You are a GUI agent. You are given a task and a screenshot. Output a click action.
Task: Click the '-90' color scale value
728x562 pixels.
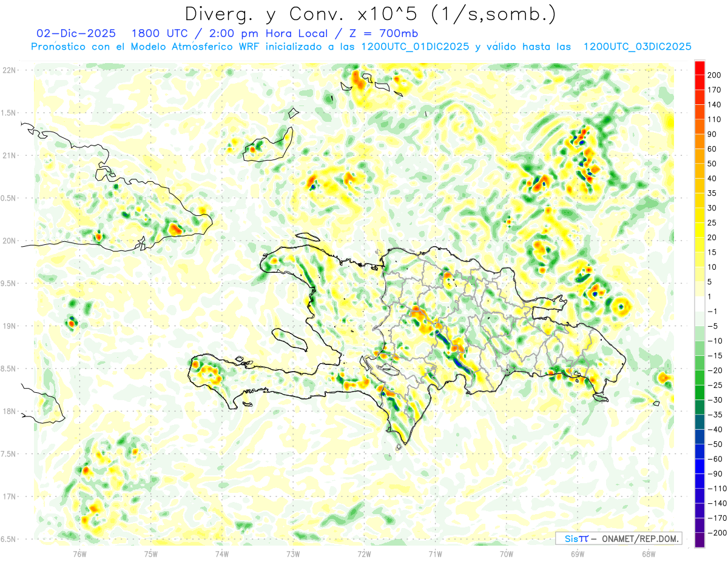[x=716, y=473]
